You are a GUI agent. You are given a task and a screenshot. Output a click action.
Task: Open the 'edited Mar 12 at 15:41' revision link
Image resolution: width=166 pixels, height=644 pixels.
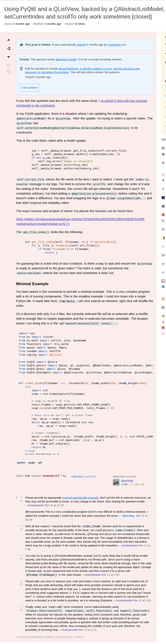[x=83, y=476]
